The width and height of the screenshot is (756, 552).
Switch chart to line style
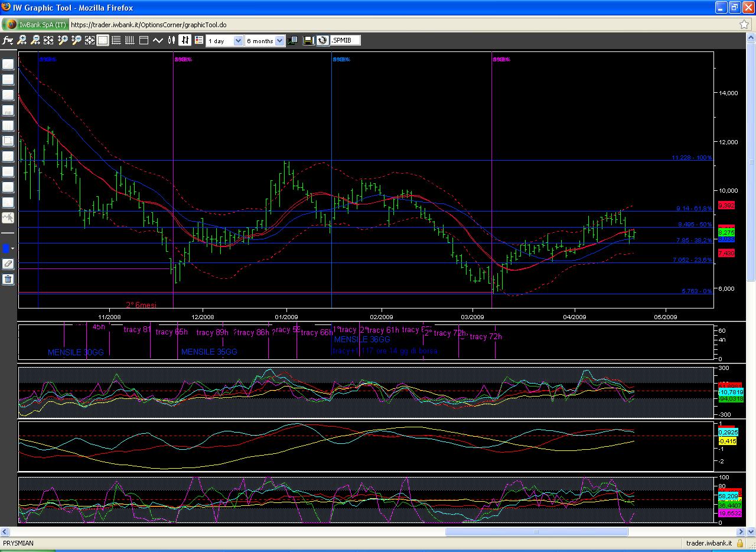[x=158, y=40]
